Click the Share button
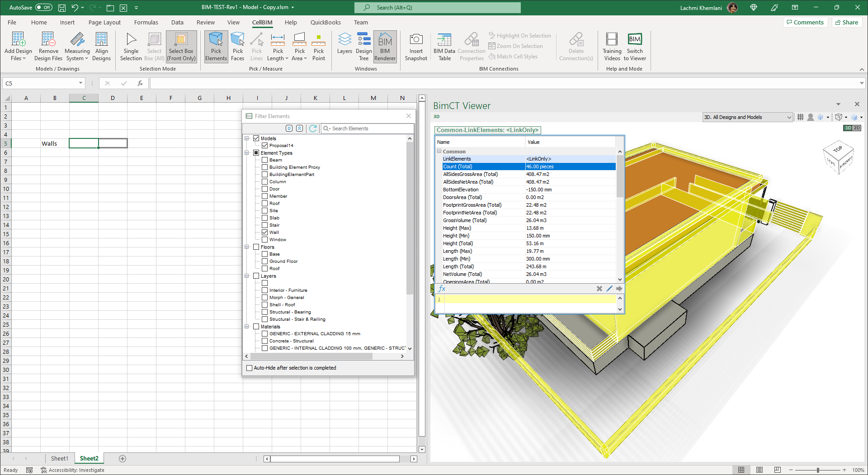 point(846,23)
